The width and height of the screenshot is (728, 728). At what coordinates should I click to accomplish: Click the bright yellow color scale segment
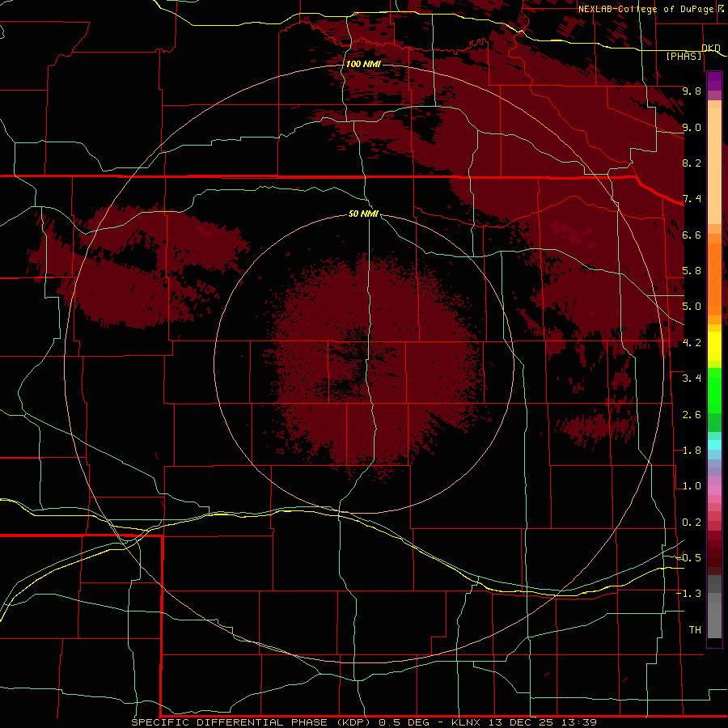point(714,346)
